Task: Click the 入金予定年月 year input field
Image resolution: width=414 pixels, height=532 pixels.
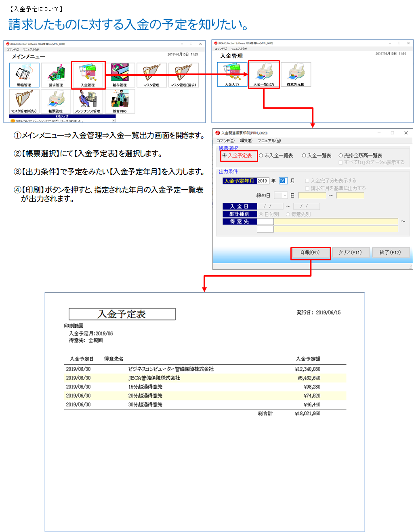Action: click(263, 181)
